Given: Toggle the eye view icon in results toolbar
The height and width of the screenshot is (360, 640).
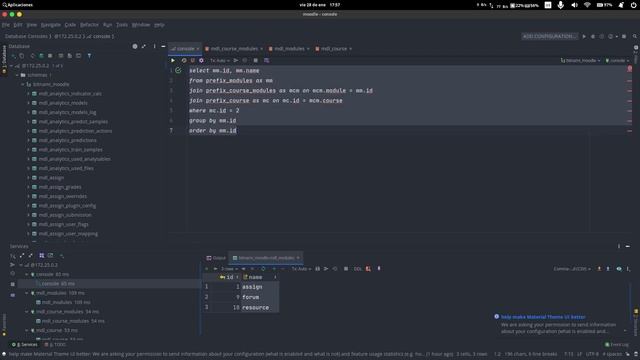Looking at the screenshot, I should tap(619, 269).
